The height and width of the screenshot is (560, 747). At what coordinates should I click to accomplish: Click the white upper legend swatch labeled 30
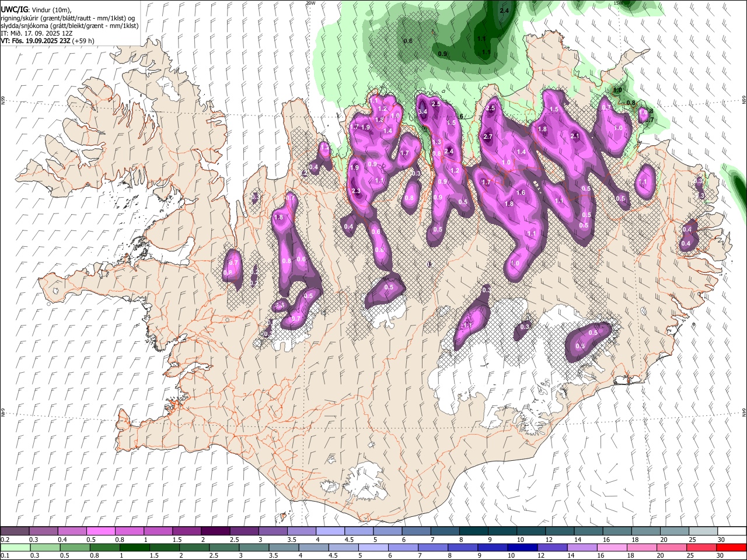(732, 531)
